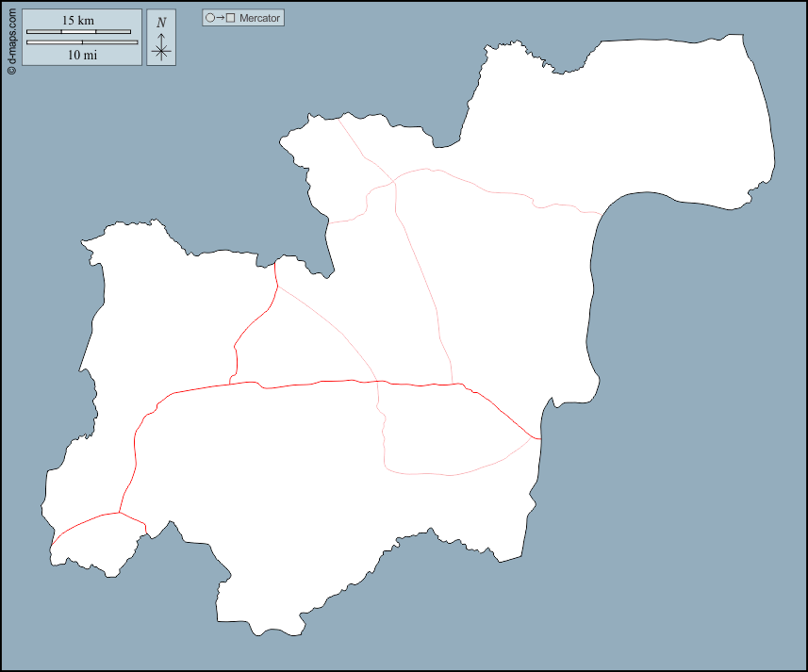Screen dimensions: 808x672
Task: Click the north arrow compass symbol
Action: [x=161, y=47]
